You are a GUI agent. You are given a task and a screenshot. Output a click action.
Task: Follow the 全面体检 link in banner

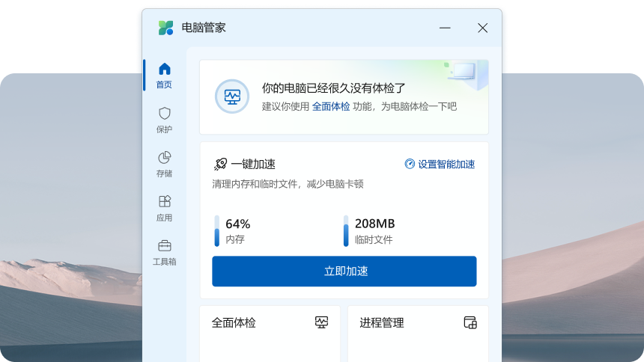coord(331,107)
